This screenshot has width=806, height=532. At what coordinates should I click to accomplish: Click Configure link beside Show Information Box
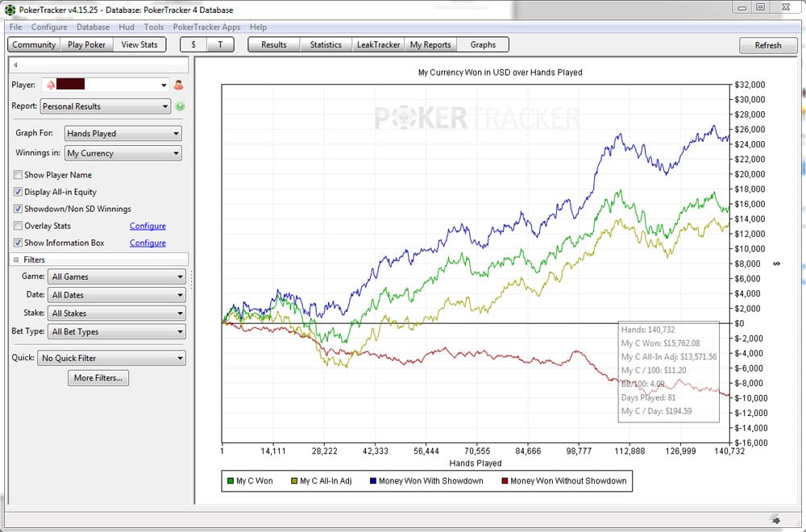[x=147, y=243]
